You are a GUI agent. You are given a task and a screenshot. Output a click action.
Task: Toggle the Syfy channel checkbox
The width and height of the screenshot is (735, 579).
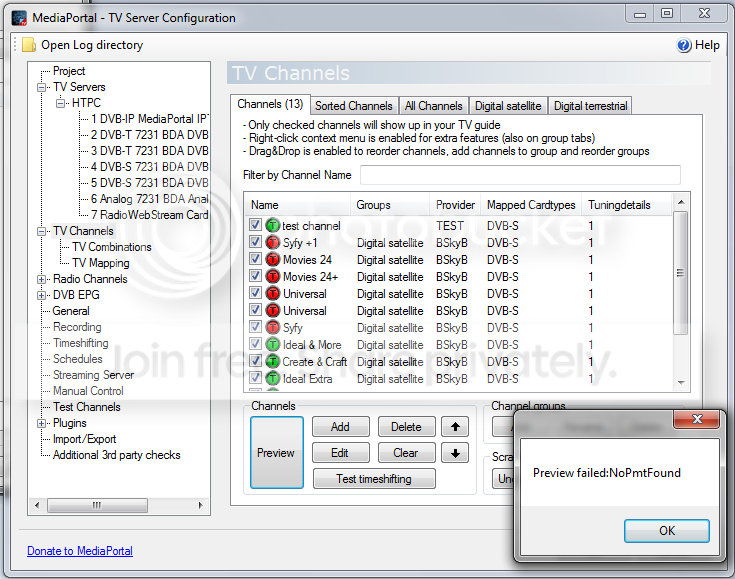point(255,327)
